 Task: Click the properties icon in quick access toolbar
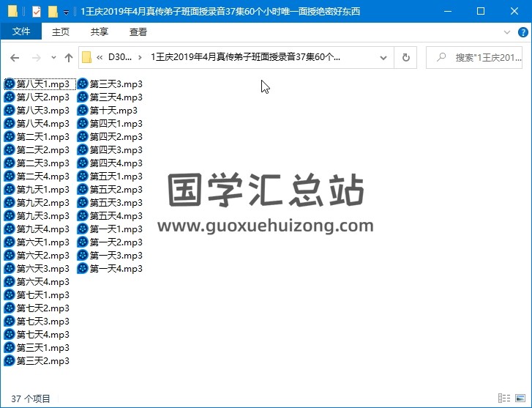click(x=37, y=12)
